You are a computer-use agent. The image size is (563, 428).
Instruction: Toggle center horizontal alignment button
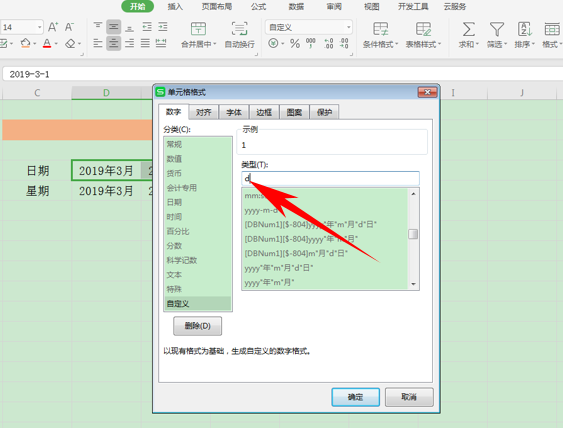pos(113,44)
